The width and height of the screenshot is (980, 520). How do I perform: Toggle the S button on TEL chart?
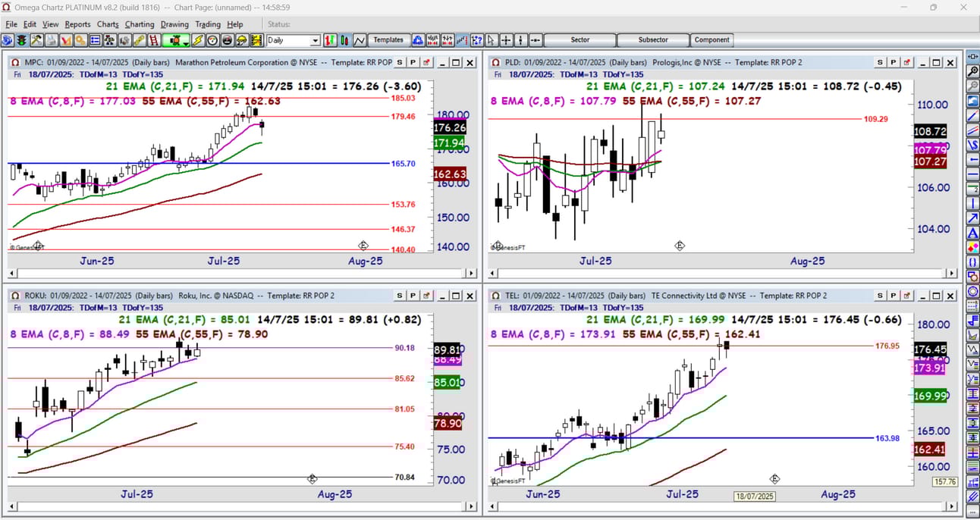point(880,296)
